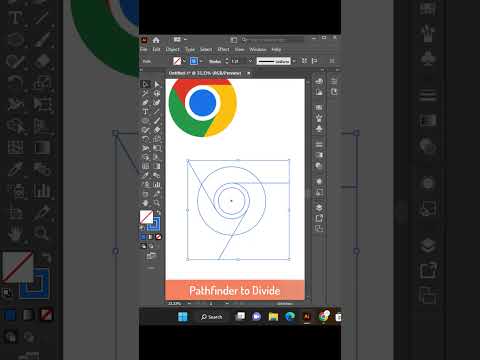Select the Hand tool
This screenshot has height=360, width=480.
point(146,203)
